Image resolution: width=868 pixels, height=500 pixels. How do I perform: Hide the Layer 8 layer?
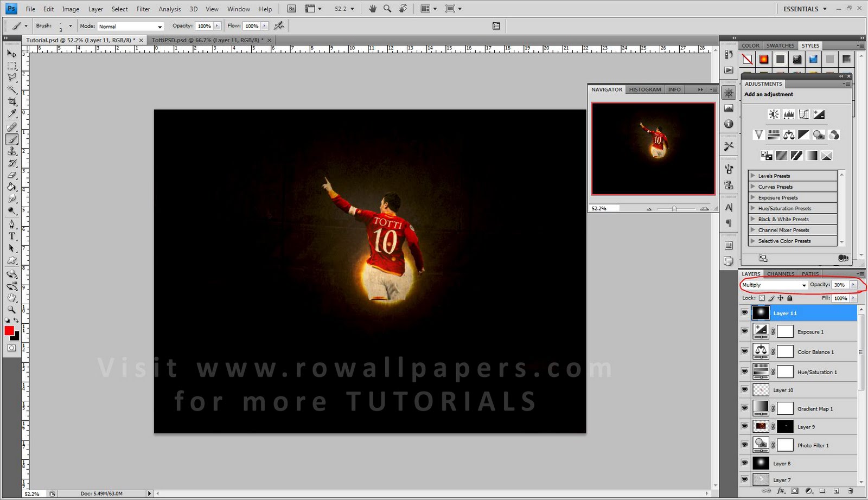[744, 463]
